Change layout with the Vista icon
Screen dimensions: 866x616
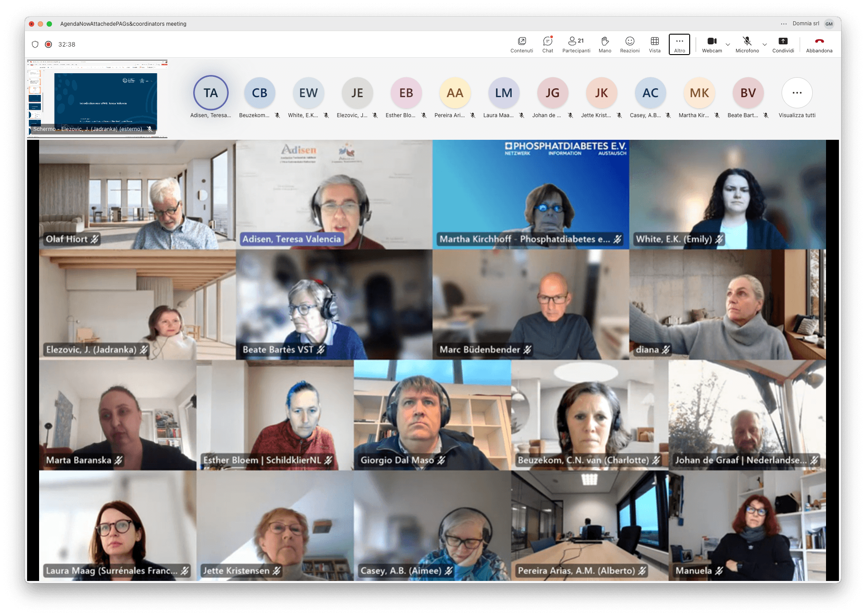coord(654,44)
